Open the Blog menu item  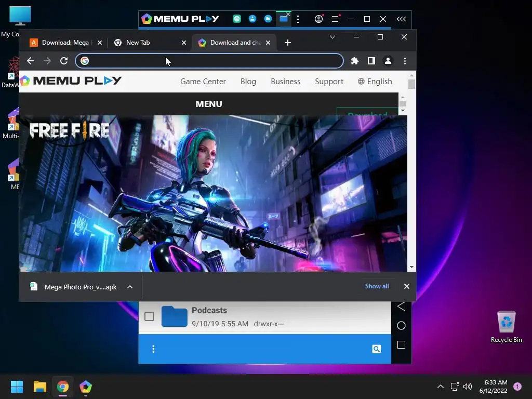pos(248,82)
